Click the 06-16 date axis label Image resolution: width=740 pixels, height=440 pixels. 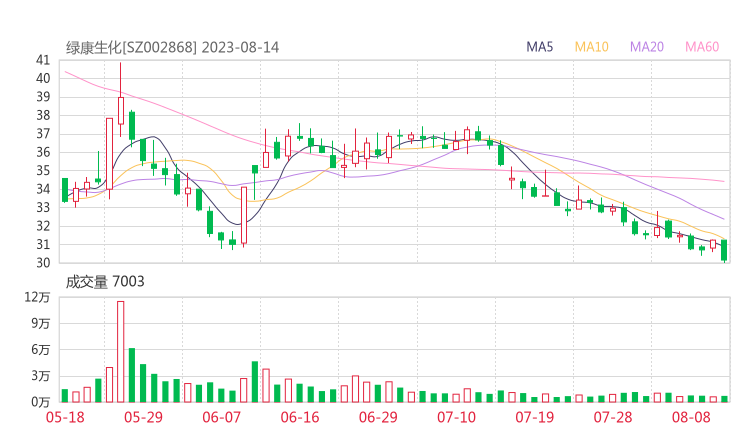[x=300, y=417]
